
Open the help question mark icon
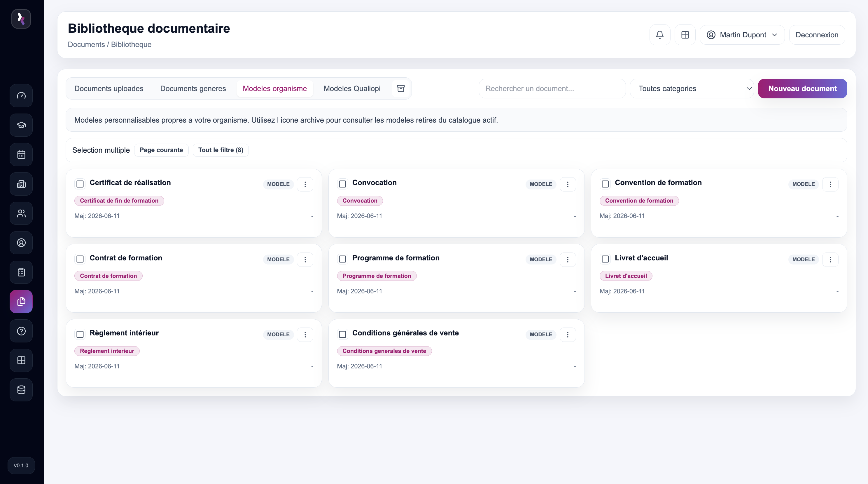click(x=21, y=331)
